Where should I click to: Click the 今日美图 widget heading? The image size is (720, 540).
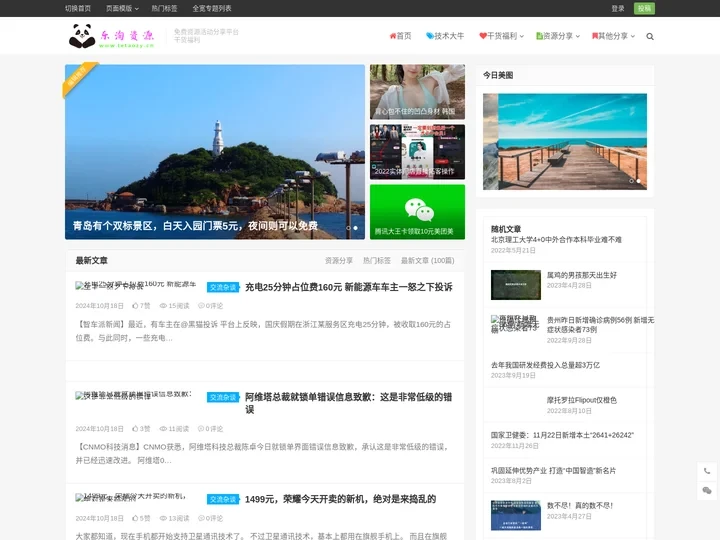(x=498, y=75)
